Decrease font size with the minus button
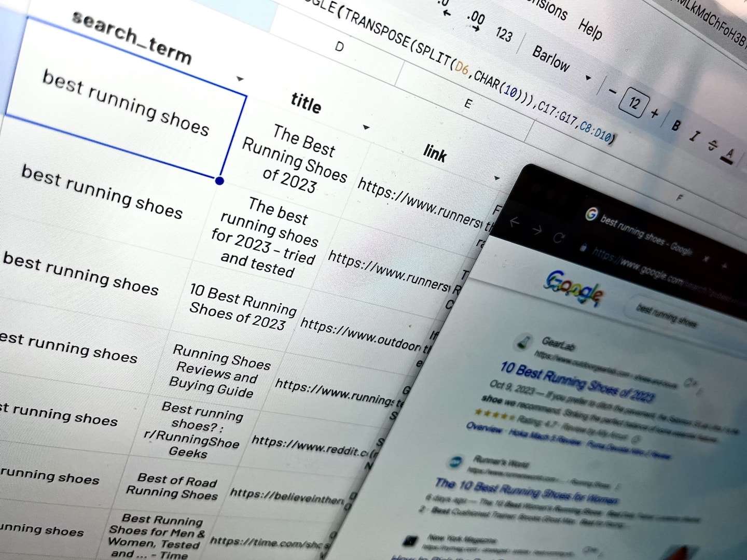Screen dimensions: 747x560 click(612, 92)
